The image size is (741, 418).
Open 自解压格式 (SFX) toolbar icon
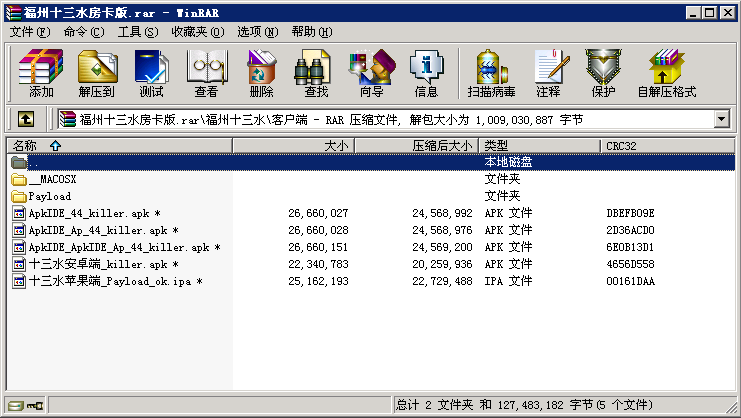[x=666, y=73]
